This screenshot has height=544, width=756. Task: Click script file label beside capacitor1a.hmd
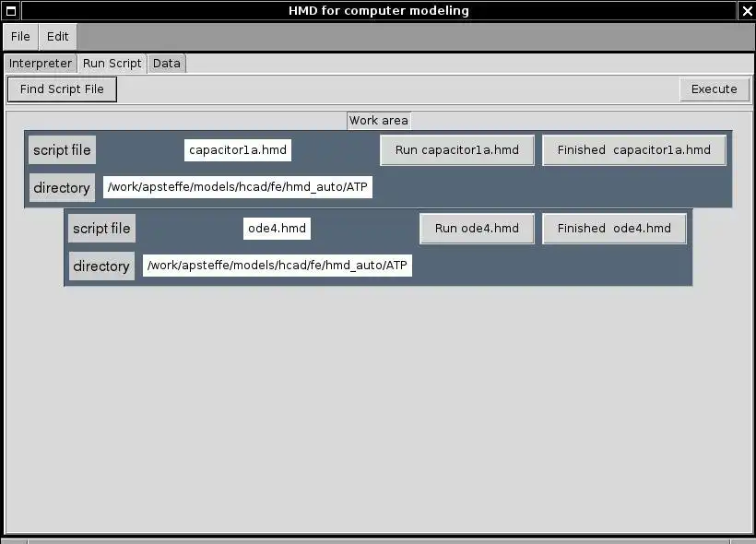point(62,150)
